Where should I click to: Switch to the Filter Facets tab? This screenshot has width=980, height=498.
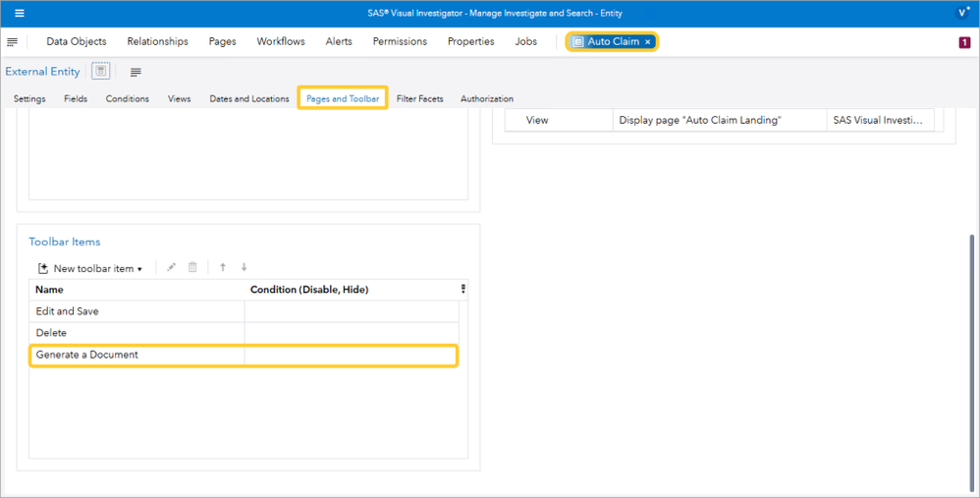[420, 99]
